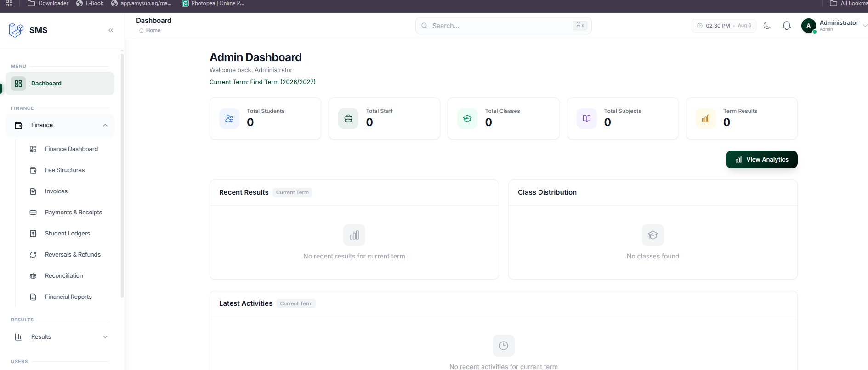Image resolution: width=868 pixels, height=370 pixels.
Task: Collapse the sidebar with the double-chevron icon
Action: point(111,30)
